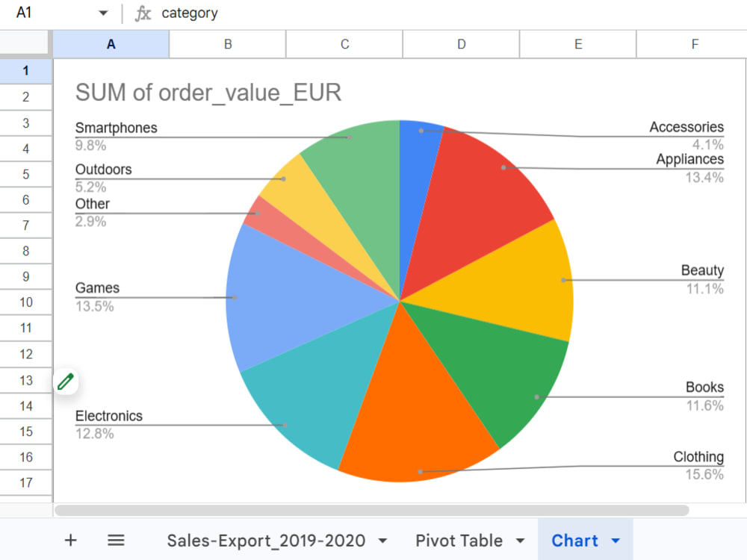The image size is (747, 560).
Task: Select row 17 header
Action: [25, 483]
